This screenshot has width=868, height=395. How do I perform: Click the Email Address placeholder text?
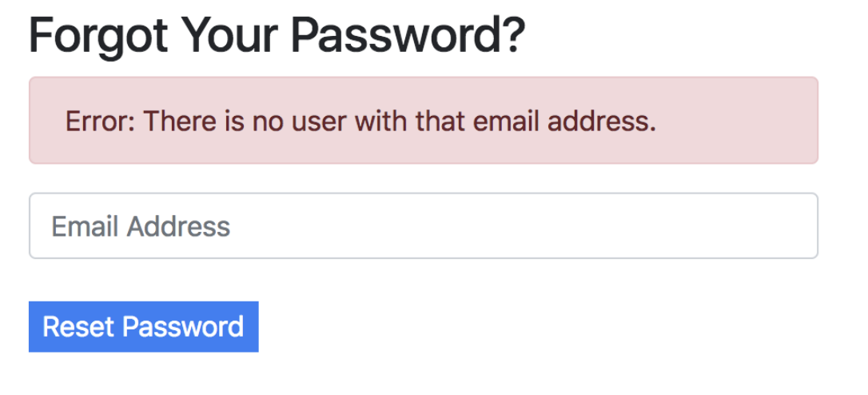pos(141,226)
